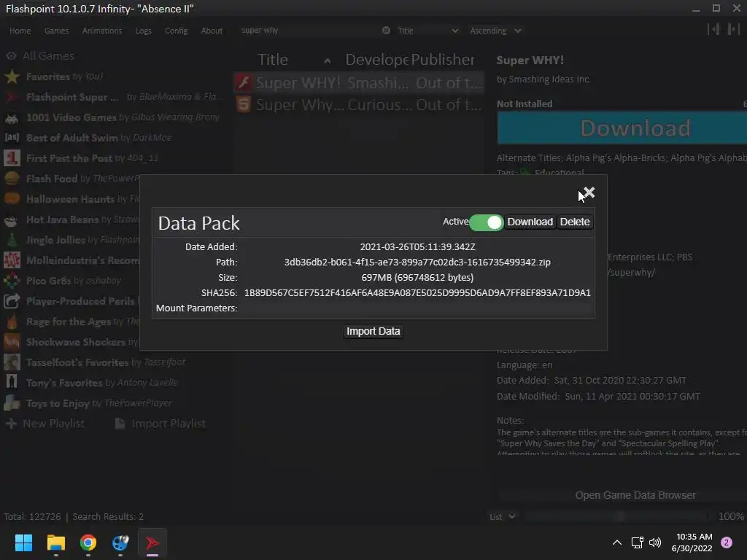Click the Flashpoint icon in taskbar
The image size is (747, 560).
tap(152, 542)
